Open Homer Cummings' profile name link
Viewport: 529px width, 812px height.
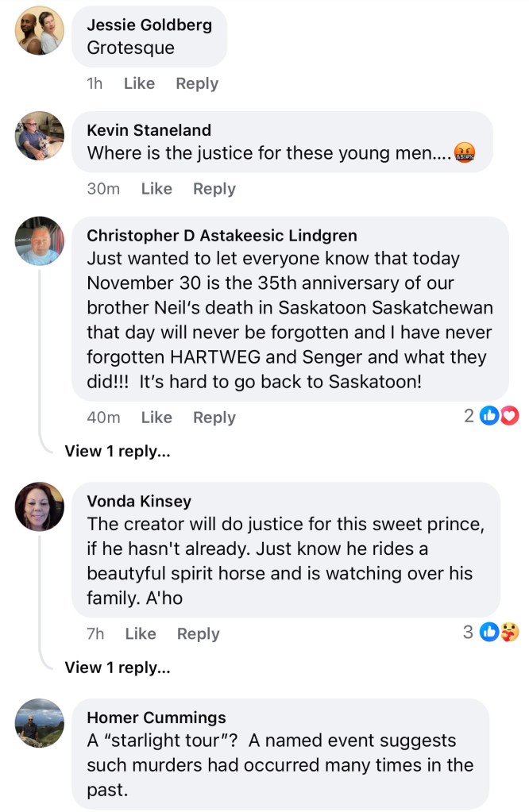click(156, 718)
